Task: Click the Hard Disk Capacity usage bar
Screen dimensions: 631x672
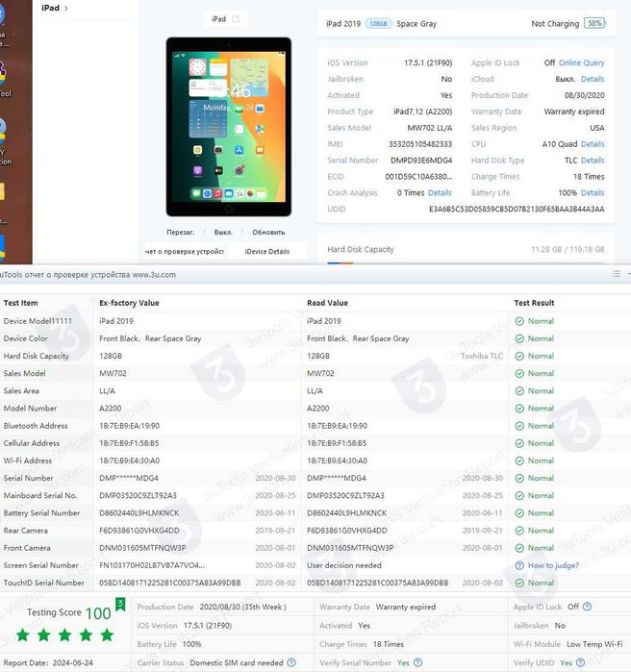Action: (466, 262)
